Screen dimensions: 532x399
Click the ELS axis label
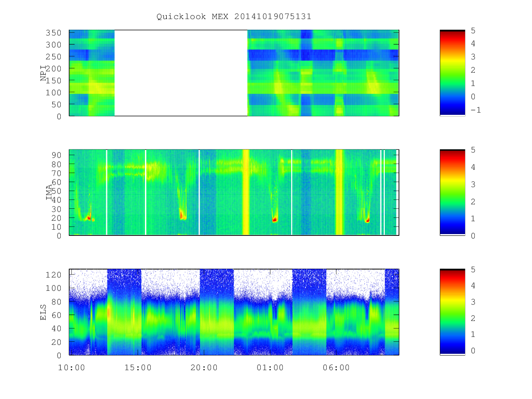point(43,312)
